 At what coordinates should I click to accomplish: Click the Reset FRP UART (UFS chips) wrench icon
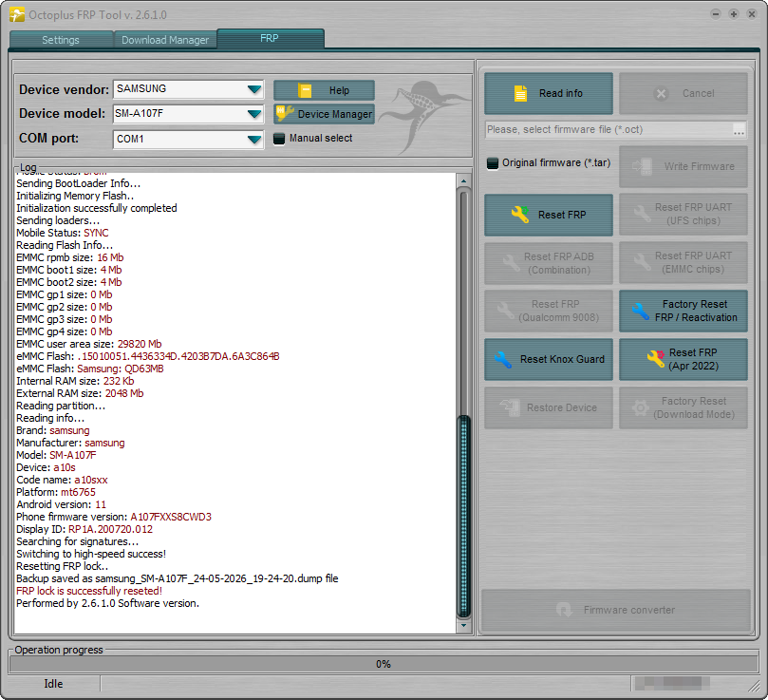(x=643, y=214)
